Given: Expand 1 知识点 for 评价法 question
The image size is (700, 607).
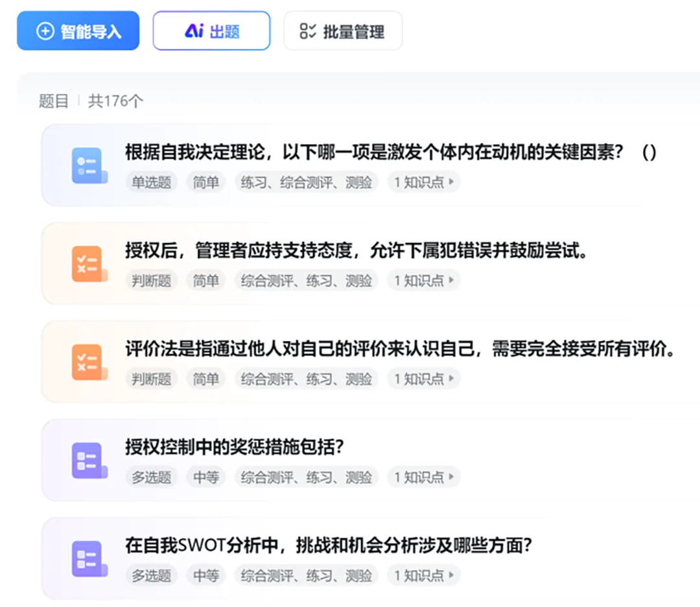Looking at the screenshot, I should 424,379.
